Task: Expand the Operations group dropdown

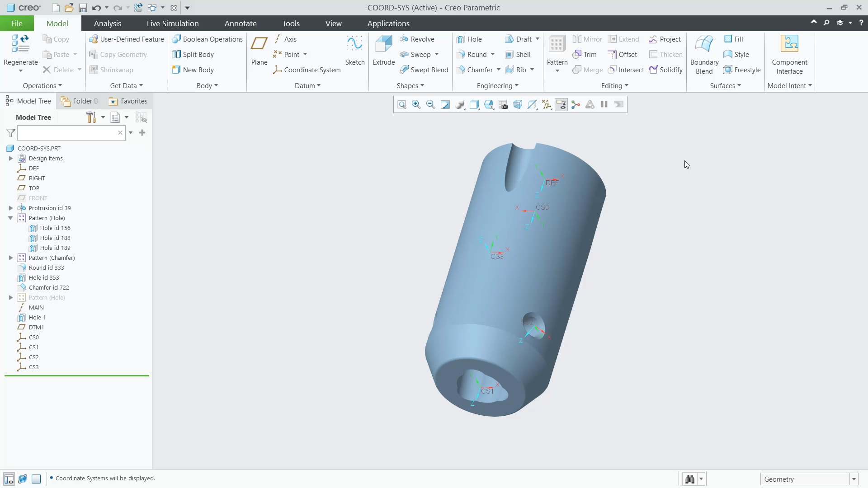Action: 42,85
